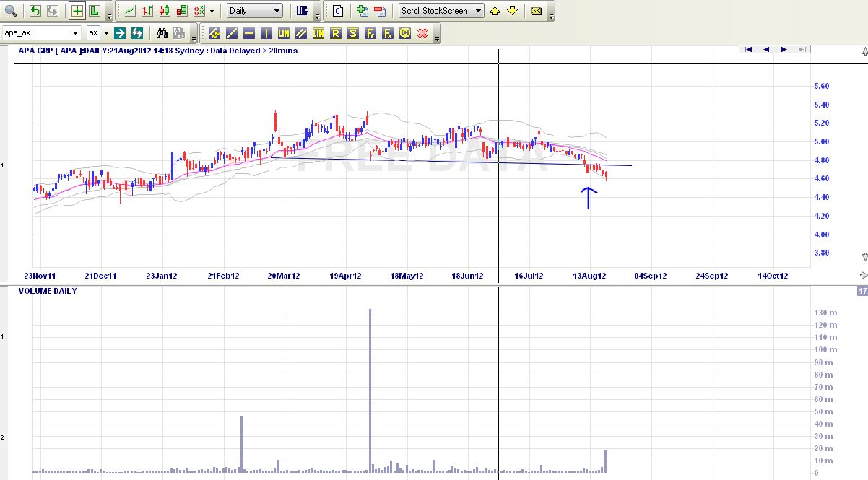Select the first LIN tool

284,33
